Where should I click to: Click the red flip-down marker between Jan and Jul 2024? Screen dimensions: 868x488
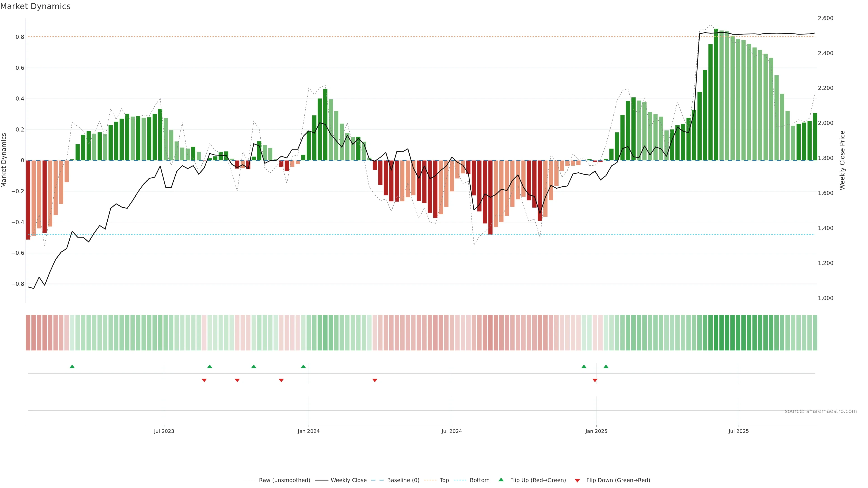pos(375,380)
